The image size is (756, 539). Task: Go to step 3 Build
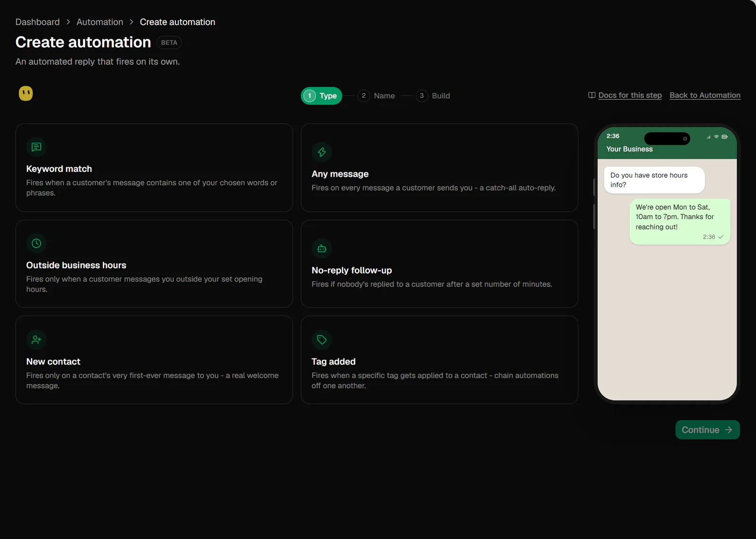(433, 96)
